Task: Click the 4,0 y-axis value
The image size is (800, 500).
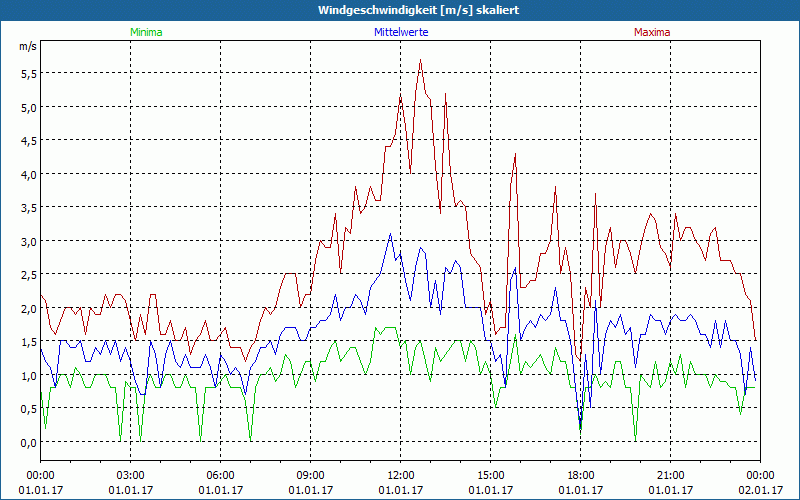Action: pos(29,175)
